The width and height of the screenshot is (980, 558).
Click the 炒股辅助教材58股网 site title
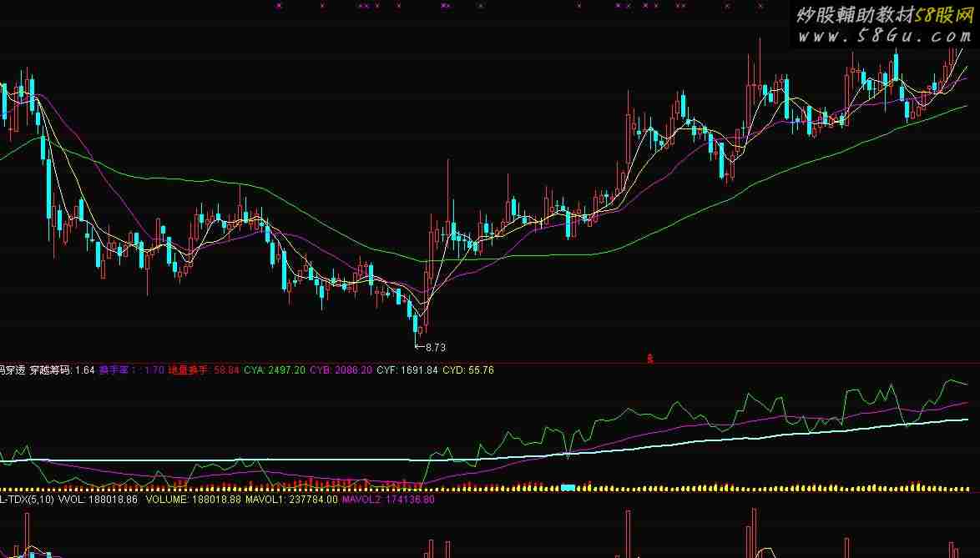885,15
